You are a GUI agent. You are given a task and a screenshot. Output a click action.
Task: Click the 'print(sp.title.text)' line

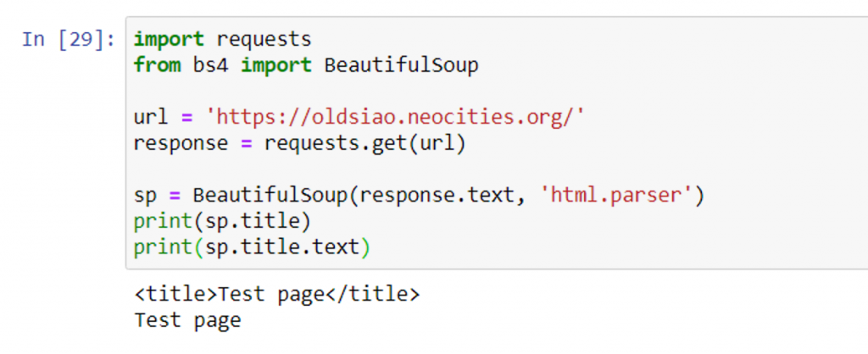[x=252, y=248]
